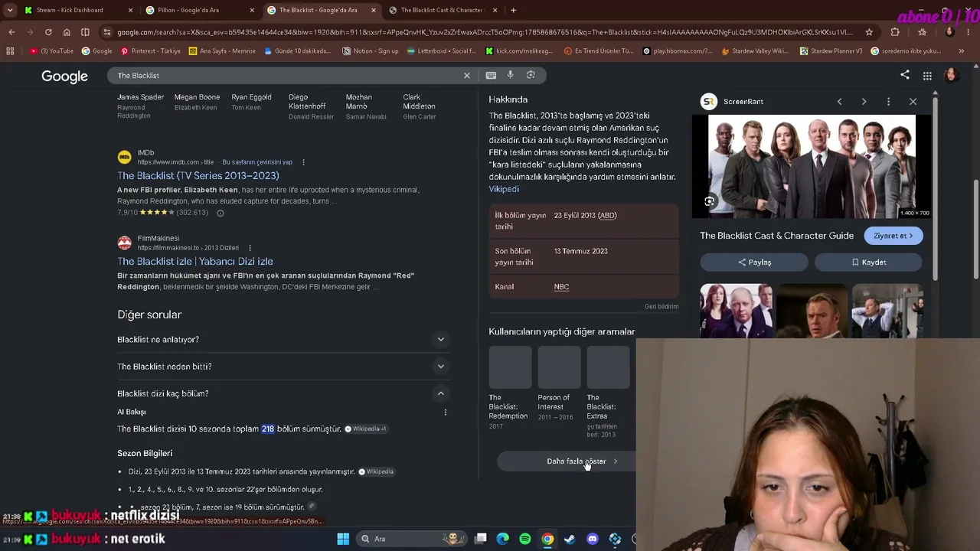980x551 pixels.
Task: Open the Wikipedia +1 source chip
Action: click(366, 429)
